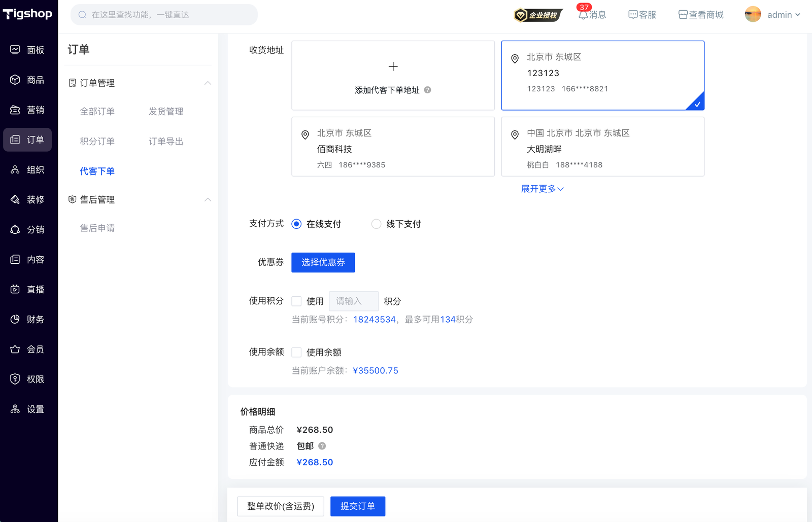Click the 消息 notification bell icon
Image resolution: width=812 pixels, height=522 pixels.
[x=583, y=15]
